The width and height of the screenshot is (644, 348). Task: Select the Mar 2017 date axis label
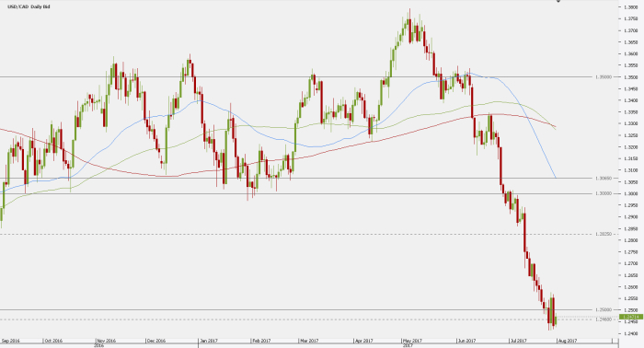(x=309, y=341)
